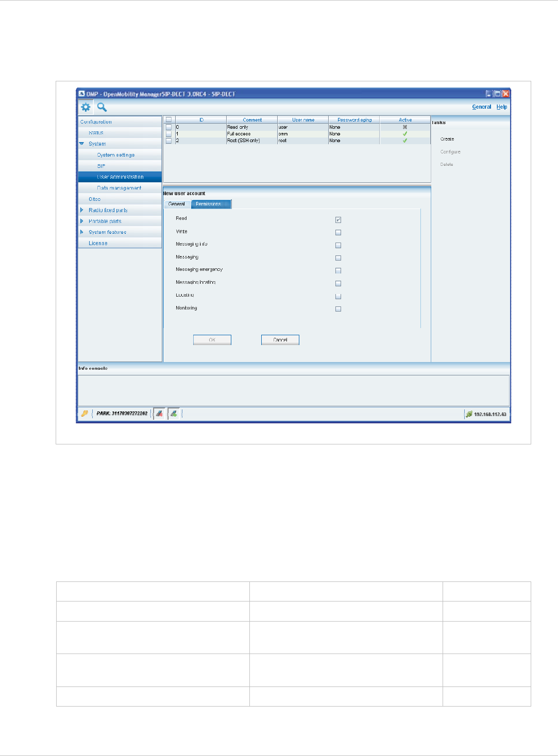
Task: Select the checkbox for ID 1 row
Action: click(x=168, y=133)
